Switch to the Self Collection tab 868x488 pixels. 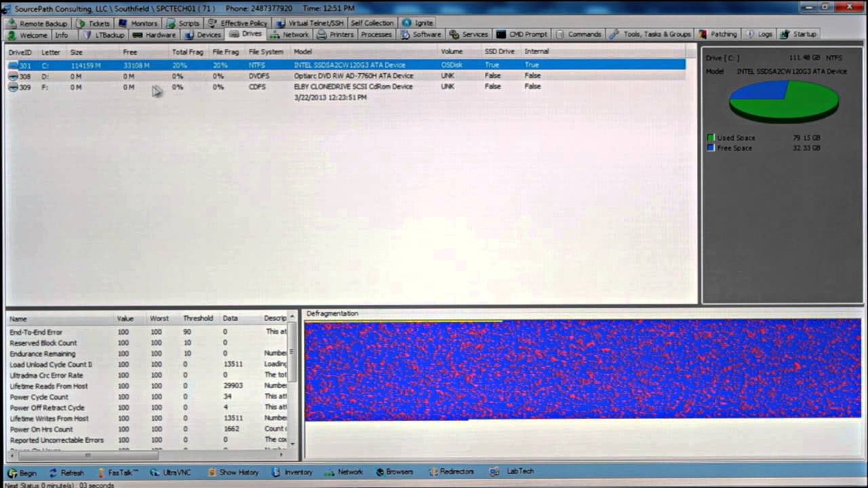pos(372,23)
